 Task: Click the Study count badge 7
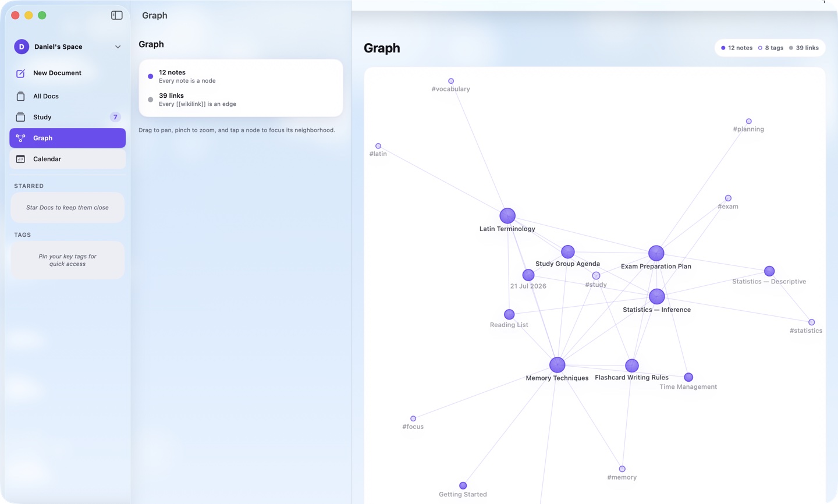point(115,117)
